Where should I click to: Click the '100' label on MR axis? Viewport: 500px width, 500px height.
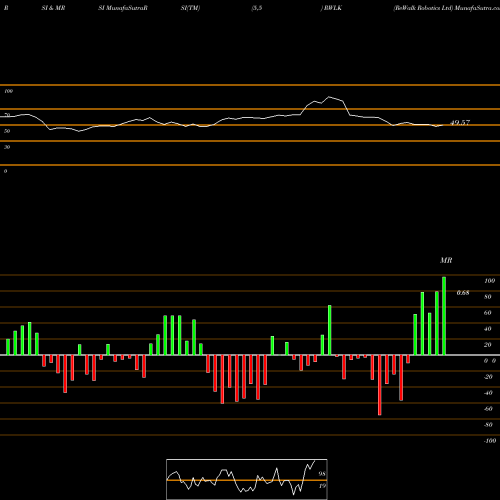pyautogui.click(x=490, y=281)
